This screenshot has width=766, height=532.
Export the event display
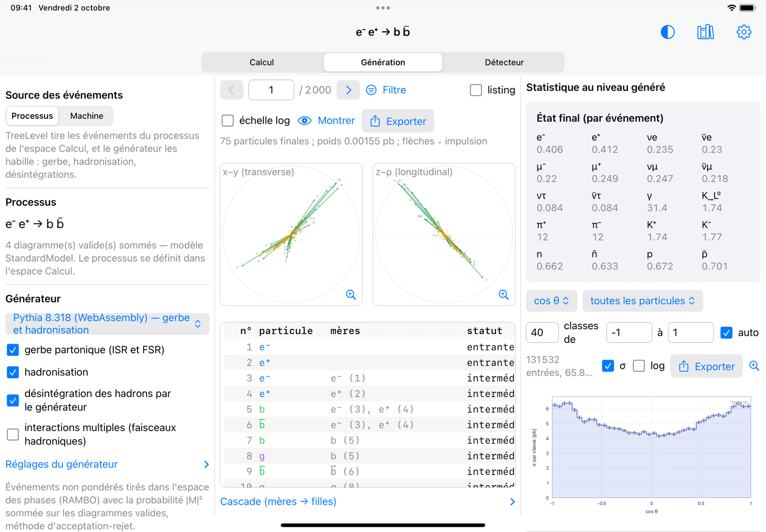point(398,121)
